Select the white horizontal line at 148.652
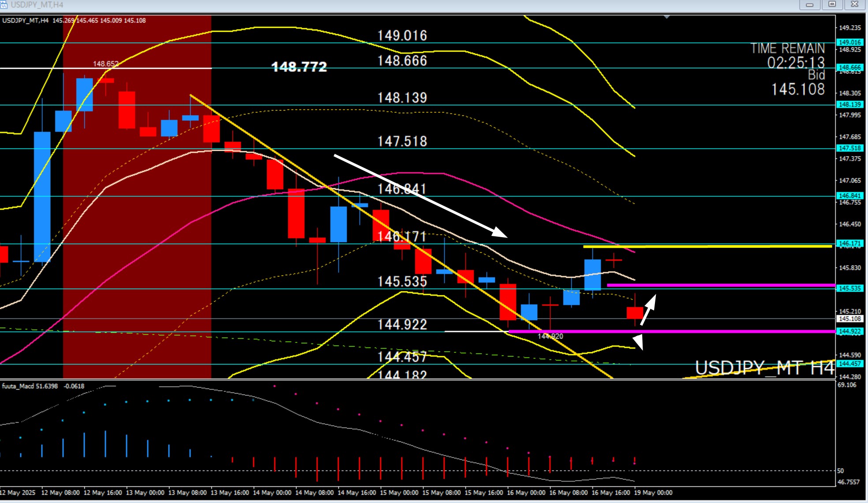 [x=106, y=68]
